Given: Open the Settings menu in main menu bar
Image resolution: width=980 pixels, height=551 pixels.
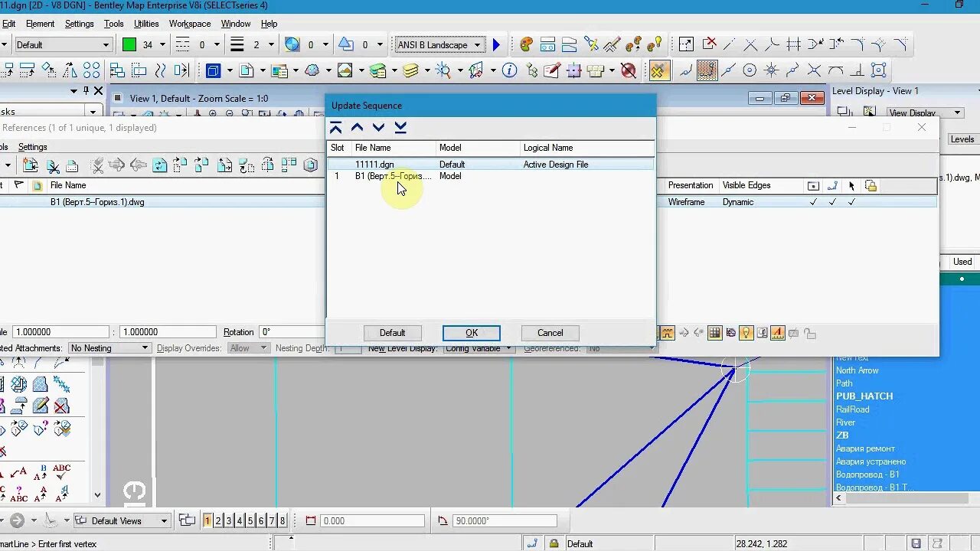Looking at the screenshot, I should [79, 24].
